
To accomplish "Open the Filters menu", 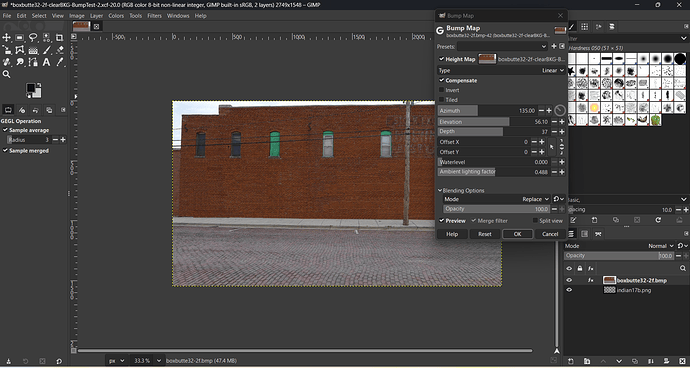I will coord(154,16).
